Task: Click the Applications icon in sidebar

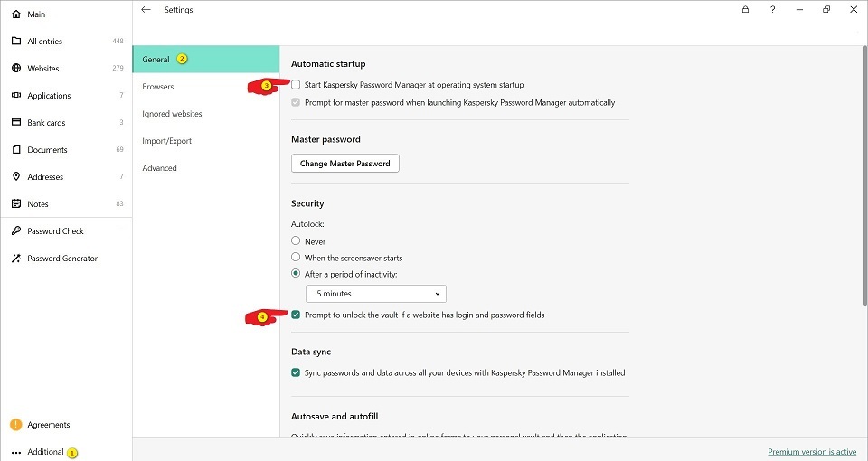Action: pyautogui.click(x=16, y=95)
